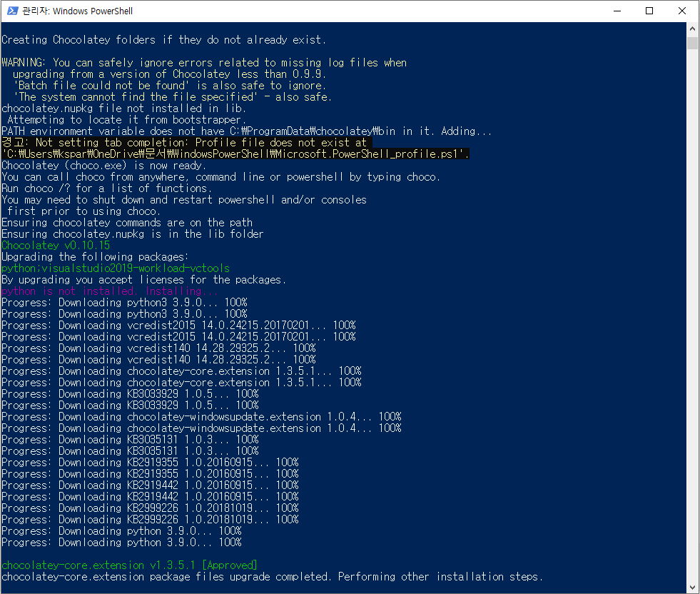Click first 'Downloading python3 3.9.0' progress line
This screenshot has height=594, width=700.
click(124, 303)
